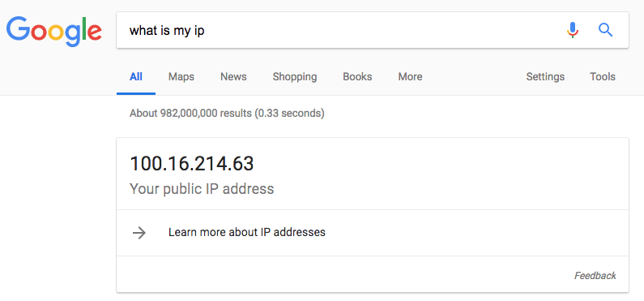This screenshot has width=644, height=301.
Task: Expand the Tools search options
Action: [603, 77]
